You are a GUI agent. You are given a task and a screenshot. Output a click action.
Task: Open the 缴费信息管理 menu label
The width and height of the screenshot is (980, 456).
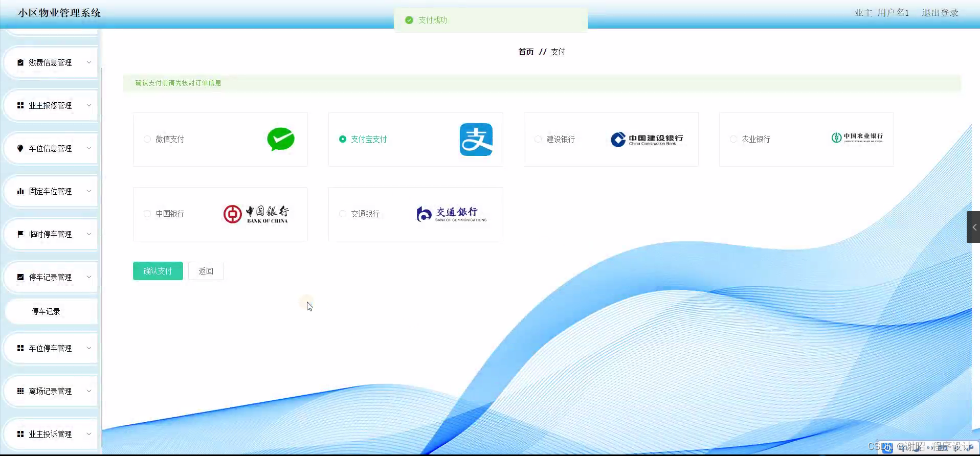click(50, 62)
